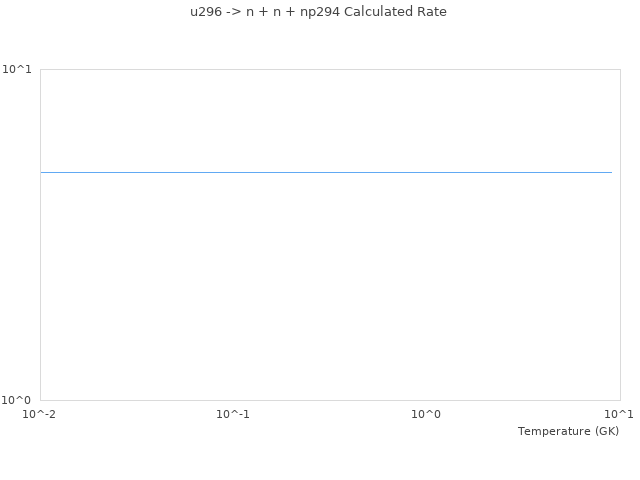
Task: Click the right end of the blue line
Action: [611, 173]
